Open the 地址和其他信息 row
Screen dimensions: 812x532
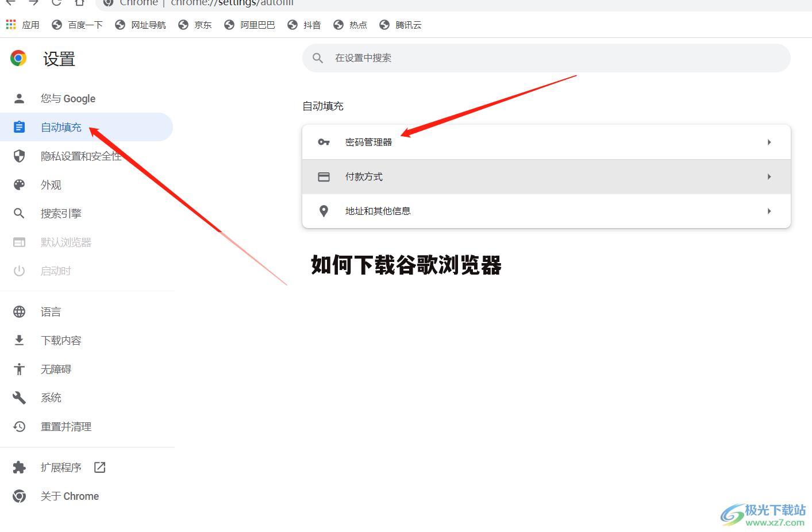(x=547, y=211)
